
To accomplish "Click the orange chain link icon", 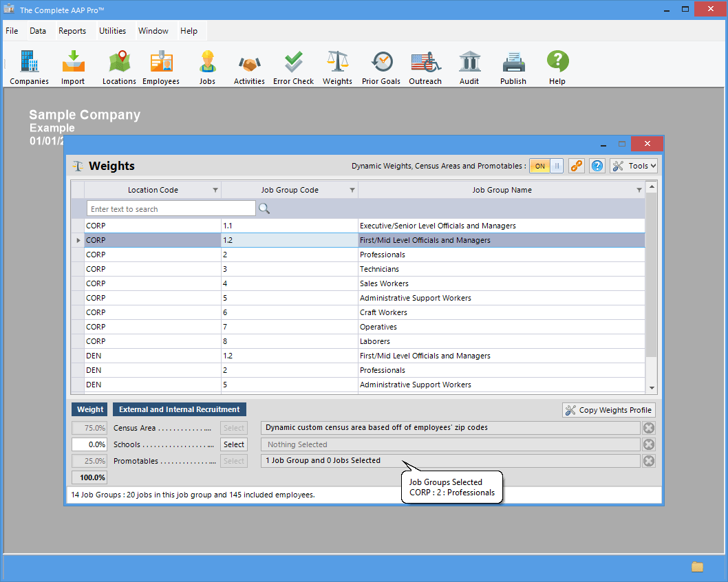I will (576, 166).
